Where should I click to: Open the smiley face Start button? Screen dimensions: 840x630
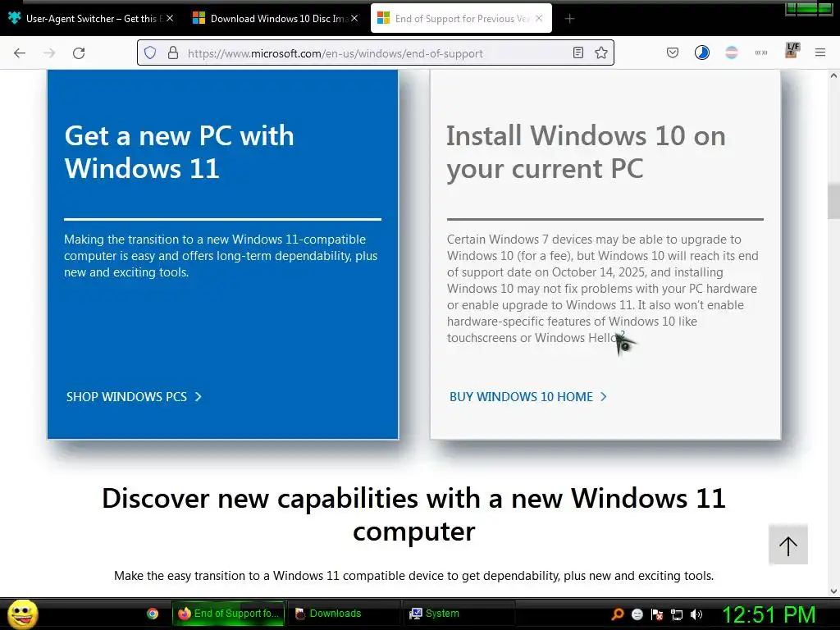[x=22, y=614]
